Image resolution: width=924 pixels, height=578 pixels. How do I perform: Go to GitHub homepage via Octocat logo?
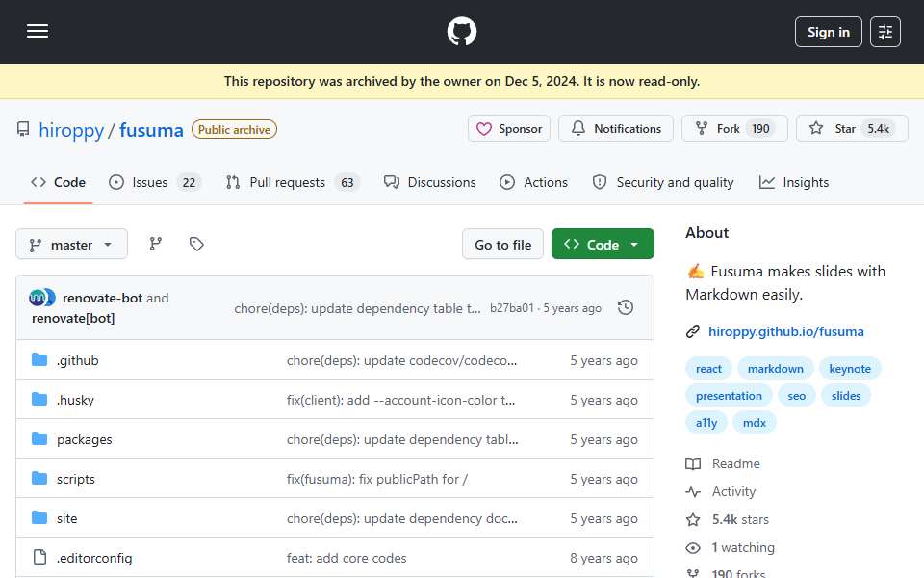point(461,31)
